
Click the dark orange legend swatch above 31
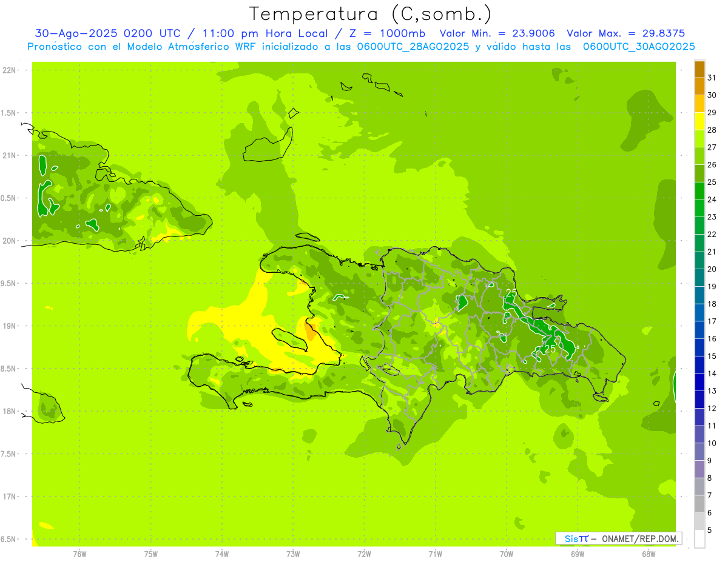pos(699,69)
